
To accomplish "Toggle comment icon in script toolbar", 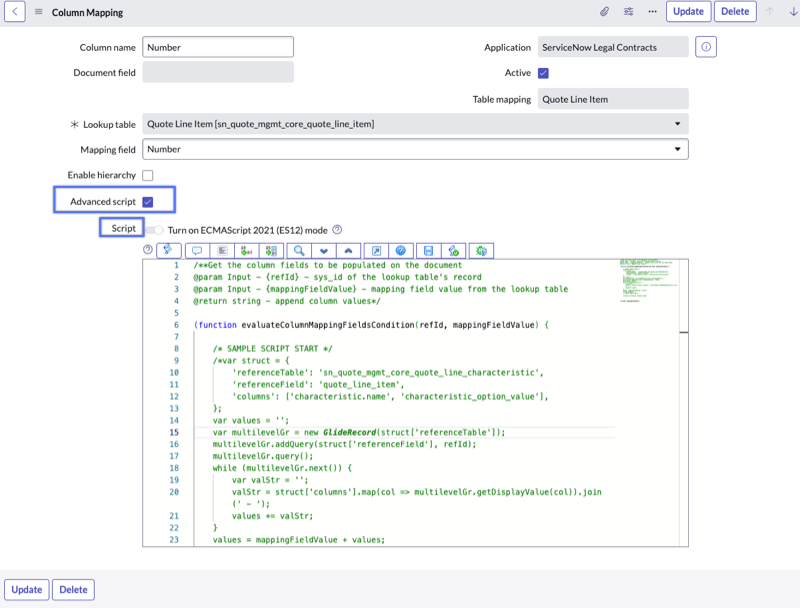I will [x=197, y=250].
